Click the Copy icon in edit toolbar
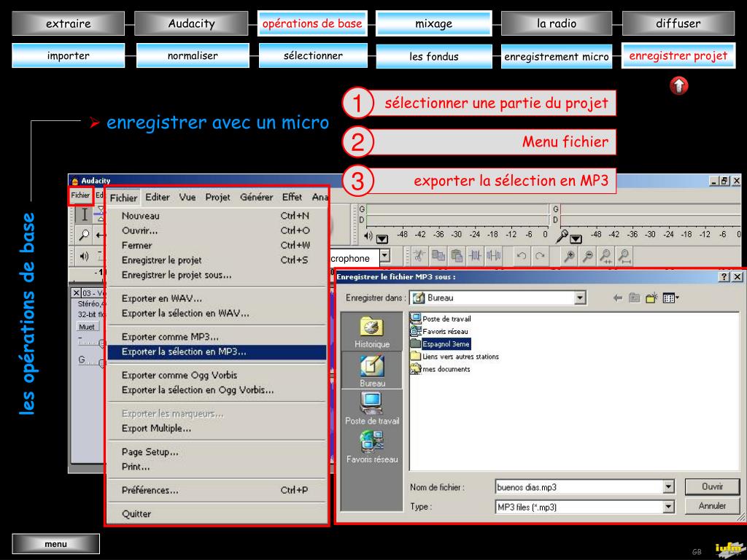The image size is (747, 560). pyautogui.click(x=438, y=256)
